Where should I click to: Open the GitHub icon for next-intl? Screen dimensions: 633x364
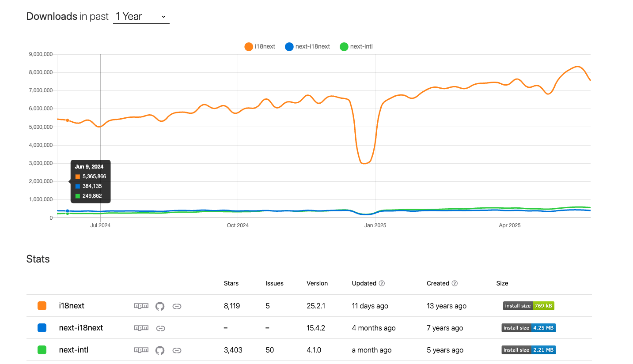[x=160, y=350]
